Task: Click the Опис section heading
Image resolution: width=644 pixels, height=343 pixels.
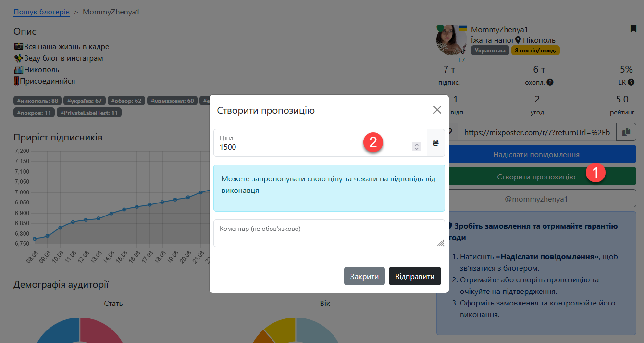Action: click(x=25, y=32)
